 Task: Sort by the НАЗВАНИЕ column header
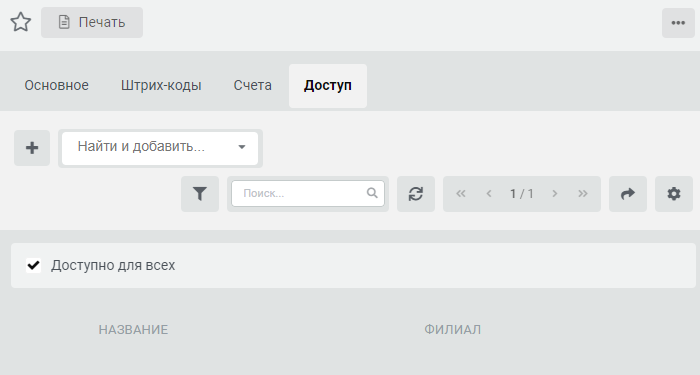click(133, 329)
